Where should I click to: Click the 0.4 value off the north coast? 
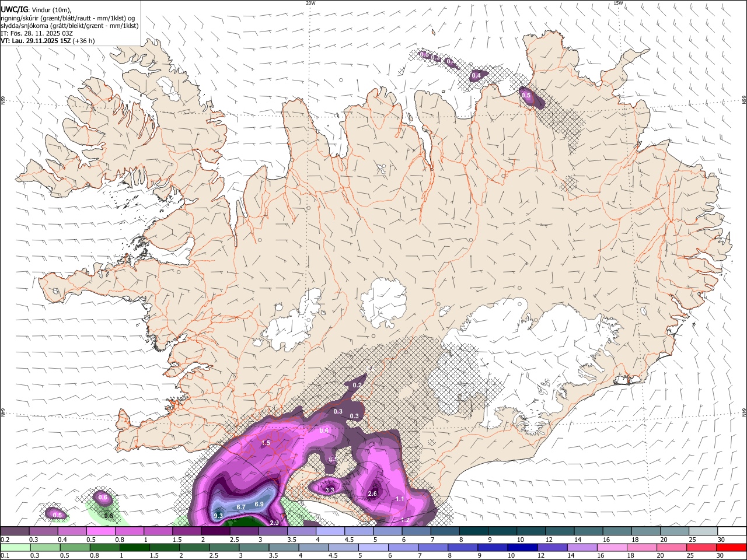coord(476,75)
